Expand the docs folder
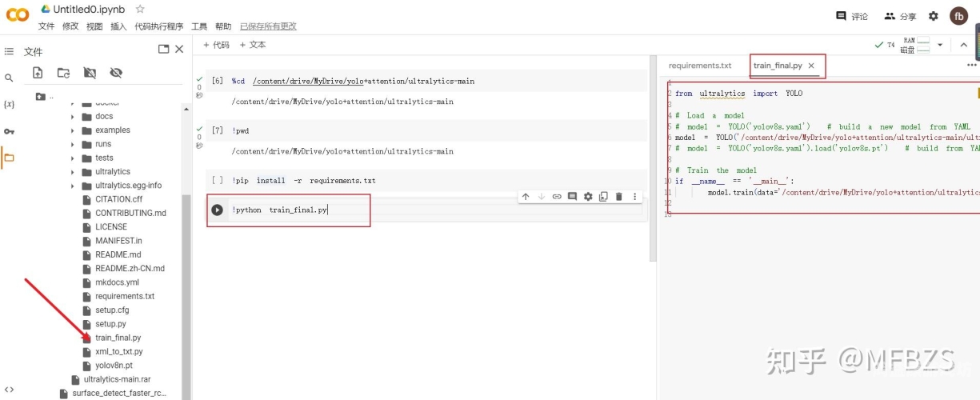This screenshot has width=980, height=400. 72,116
